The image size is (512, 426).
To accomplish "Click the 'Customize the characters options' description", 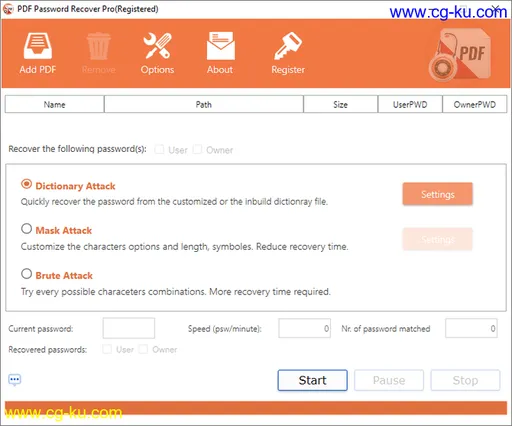I will [184, 247].
